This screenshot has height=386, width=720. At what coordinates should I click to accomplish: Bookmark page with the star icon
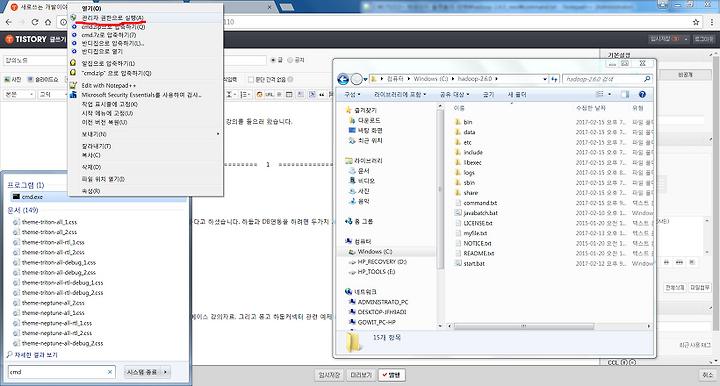[696, 22]
